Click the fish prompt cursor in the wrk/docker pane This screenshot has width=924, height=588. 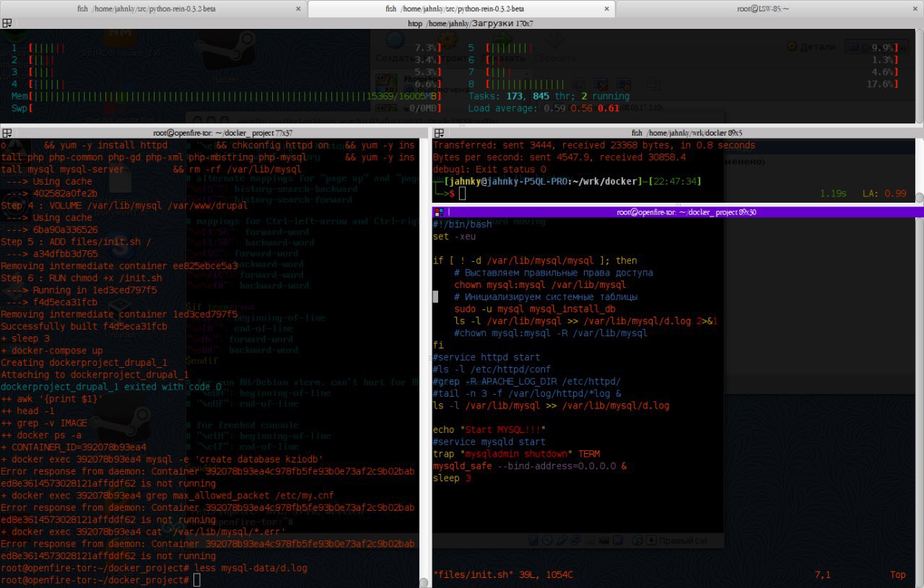[x=463, y=193]
